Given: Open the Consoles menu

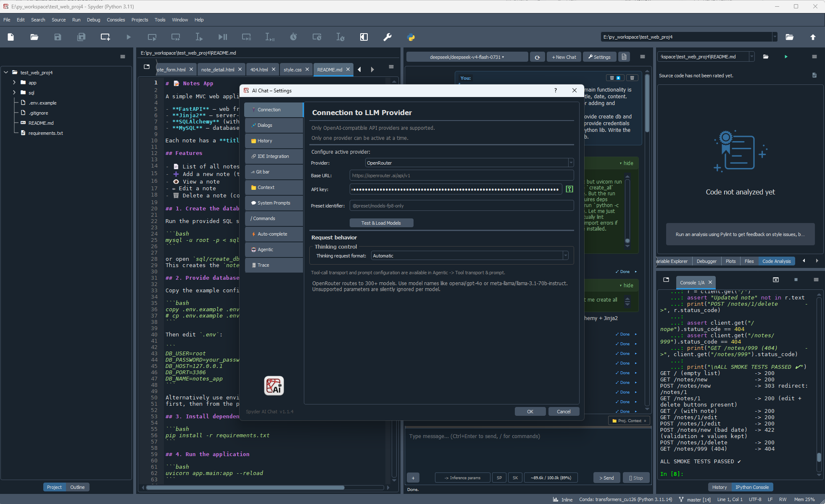Looking at the screenshot, I should [116, 20].
